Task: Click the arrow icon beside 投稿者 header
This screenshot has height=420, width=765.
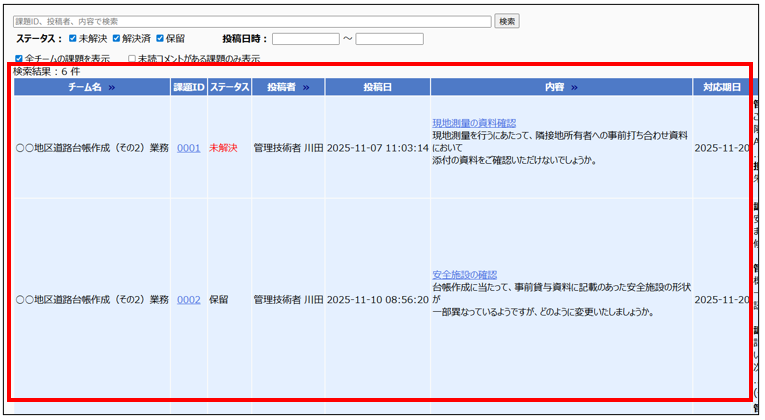Action: pos(306,88)
